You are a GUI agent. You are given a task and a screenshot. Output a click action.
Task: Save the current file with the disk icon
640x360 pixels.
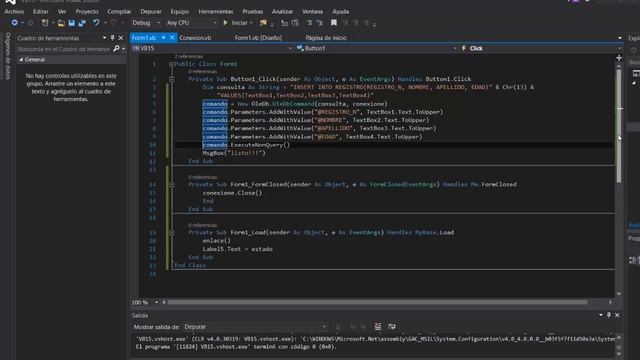tap(71, 23)
